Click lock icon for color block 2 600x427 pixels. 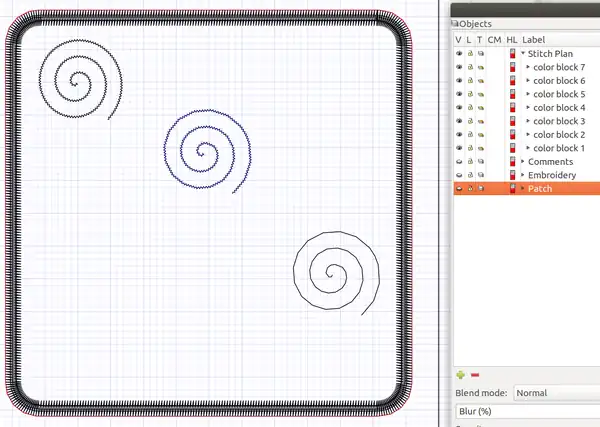pos(470,134)
